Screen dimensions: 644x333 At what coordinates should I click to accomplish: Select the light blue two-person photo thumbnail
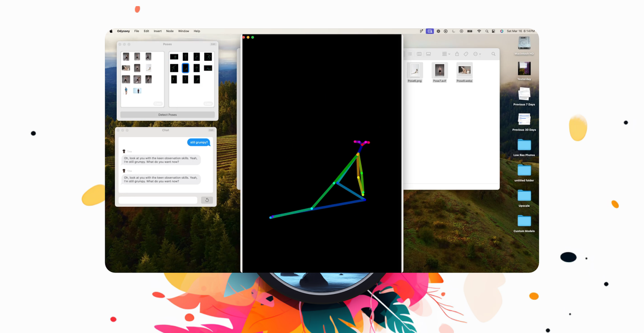[x=137, y=91]
